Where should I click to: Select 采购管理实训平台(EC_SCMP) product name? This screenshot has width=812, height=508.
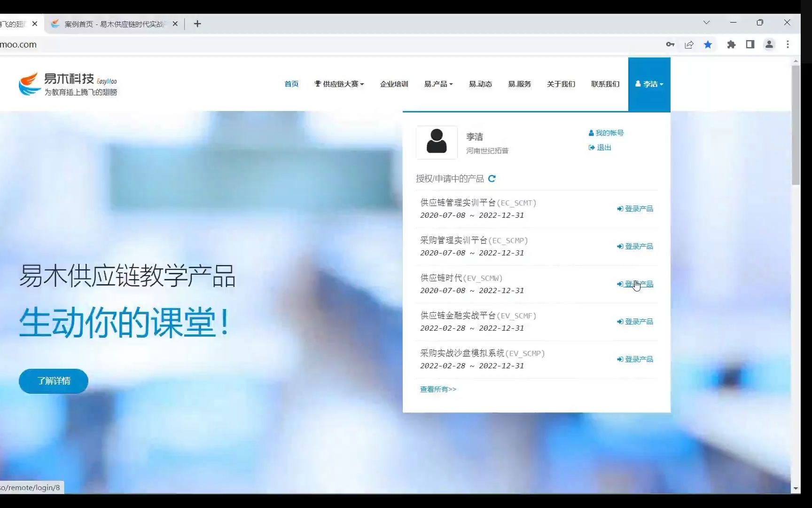click(x=474, y=240)
